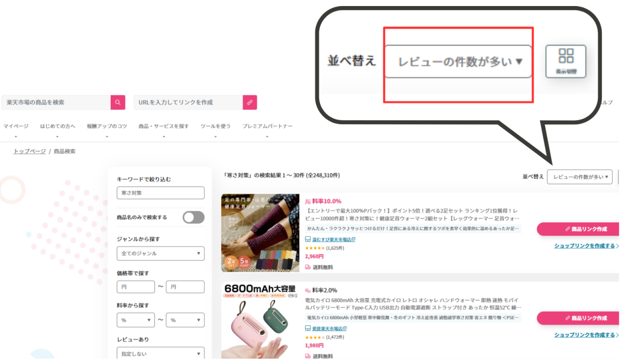Open the 報酬アップのコツ menu
Viewport: 644px width, 362px height.
pyautogui.click(x=107, y=126)
